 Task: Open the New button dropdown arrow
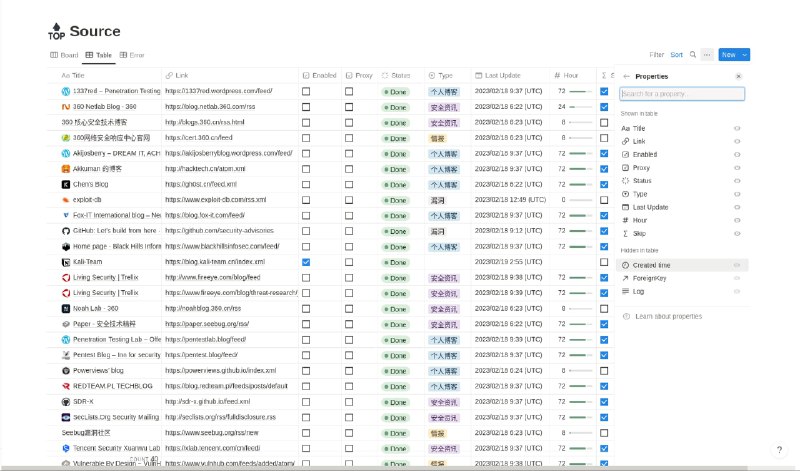(x=744, y=55)
